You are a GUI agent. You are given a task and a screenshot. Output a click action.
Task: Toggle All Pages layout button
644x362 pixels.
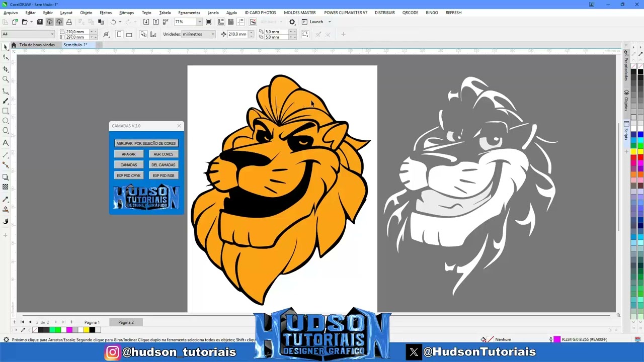coord(143,34)
